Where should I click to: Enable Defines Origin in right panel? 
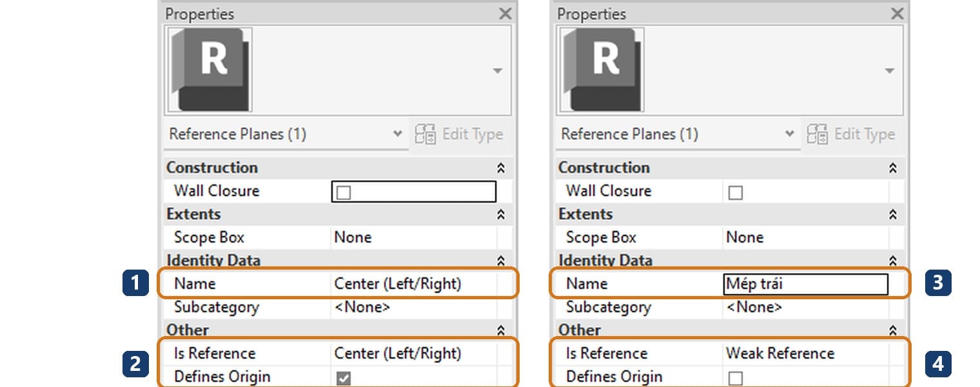click(735, 378)
